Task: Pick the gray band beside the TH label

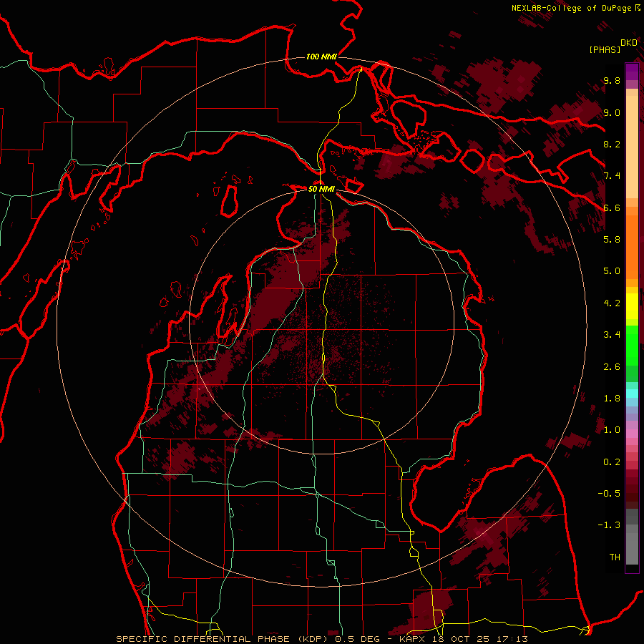Action: [x=632, y=548]
